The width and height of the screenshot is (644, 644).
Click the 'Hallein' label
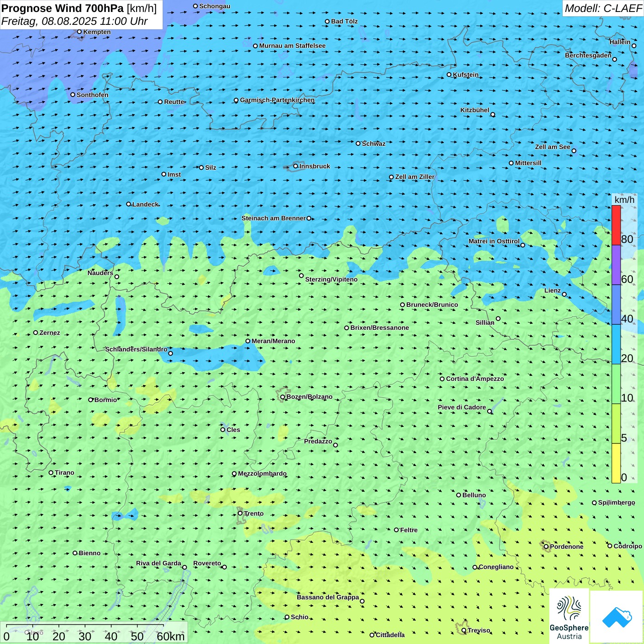coord(620,42)
